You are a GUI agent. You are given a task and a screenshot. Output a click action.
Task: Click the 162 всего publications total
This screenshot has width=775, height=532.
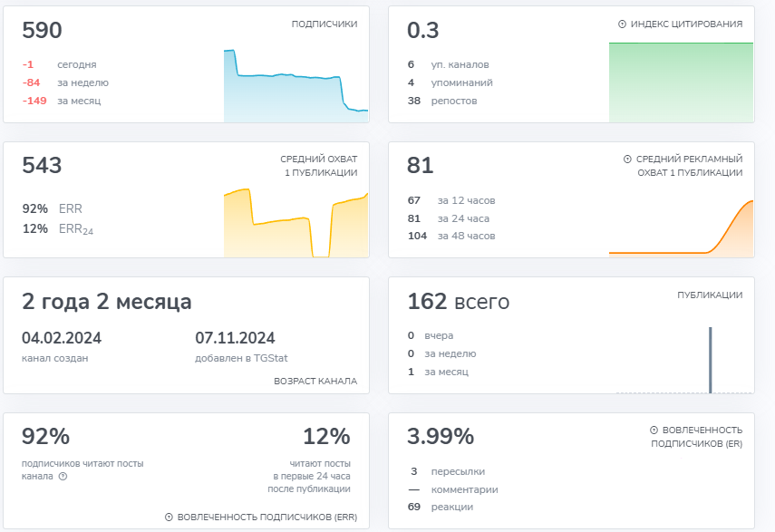click(x=458, y=302)
